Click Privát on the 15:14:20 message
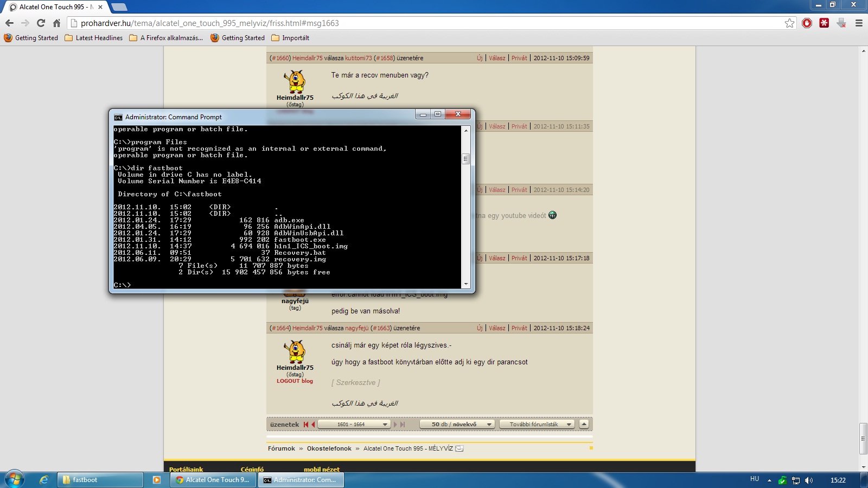 (519, 190)
